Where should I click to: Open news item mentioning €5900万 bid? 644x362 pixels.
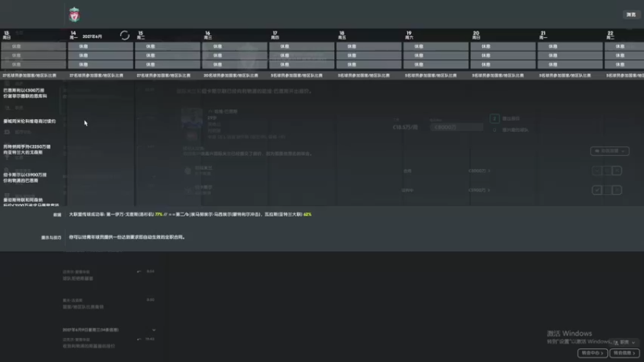(25, 178)
